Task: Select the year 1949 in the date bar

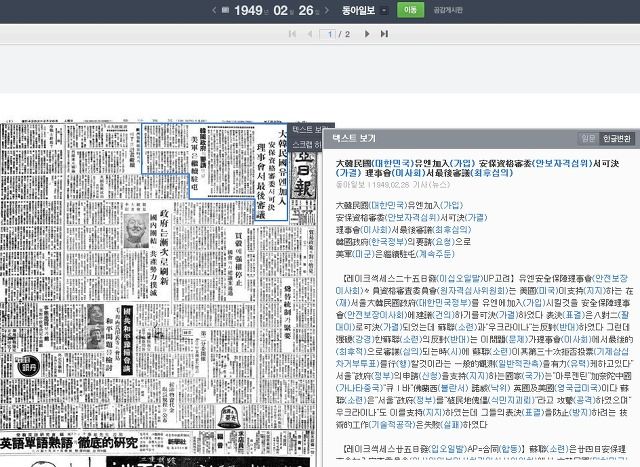Action: coord(248,10)
